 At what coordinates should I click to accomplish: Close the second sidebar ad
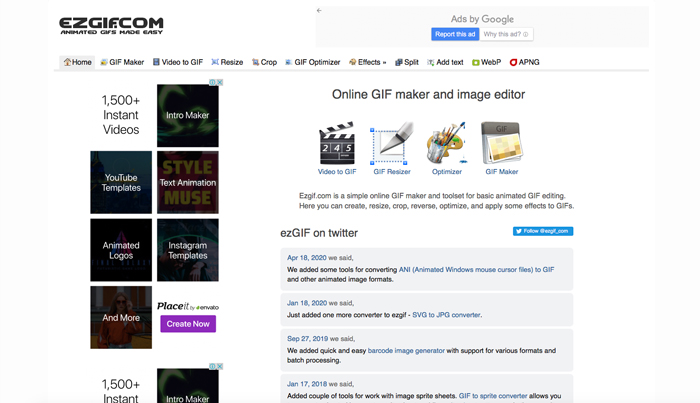click(220, 366)
